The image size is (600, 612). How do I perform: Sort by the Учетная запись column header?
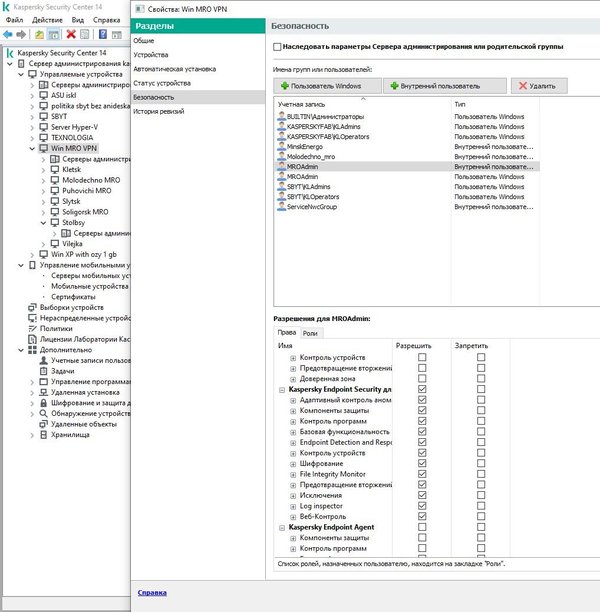tap(363, 104)
